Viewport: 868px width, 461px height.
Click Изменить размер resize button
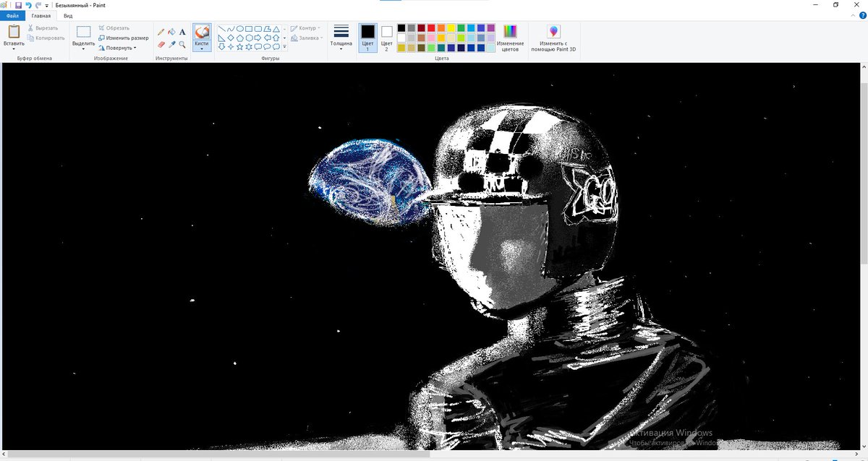click(x=123, y=38)
